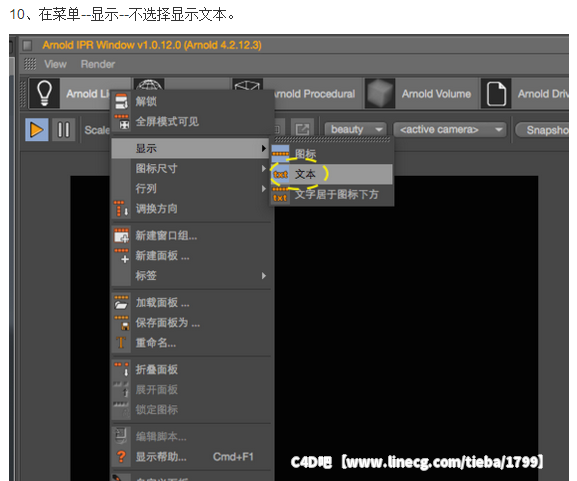Viewport: 577px width, 481px height.
Task: Click the 折叠面板 icon
Action: tap(121, 369)
